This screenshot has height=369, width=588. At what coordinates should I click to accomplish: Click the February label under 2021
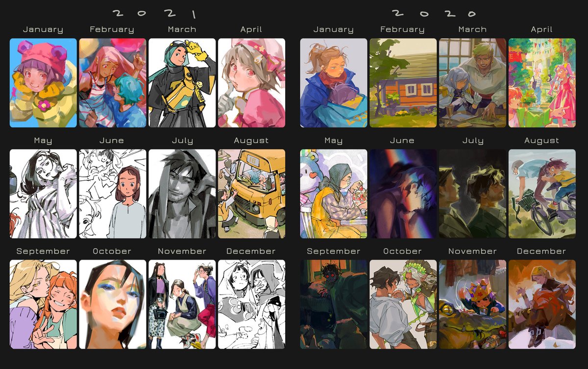(x=113, y=30)
